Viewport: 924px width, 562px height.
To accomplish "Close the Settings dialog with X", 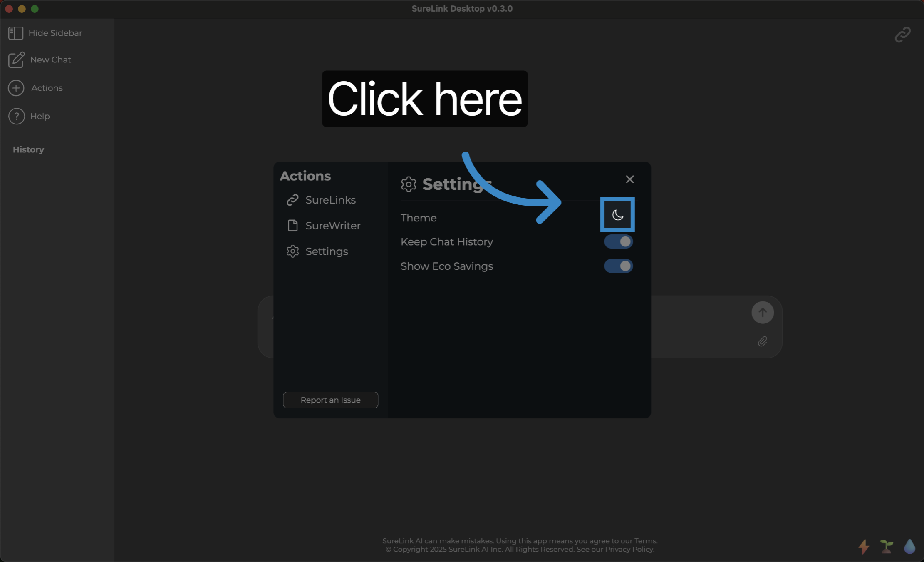I will pyautogui.click(x=630, y=179).
